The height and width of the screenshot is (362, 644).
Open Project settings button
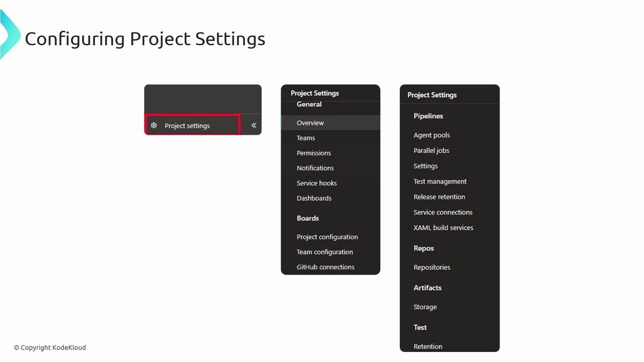(187, 126)
